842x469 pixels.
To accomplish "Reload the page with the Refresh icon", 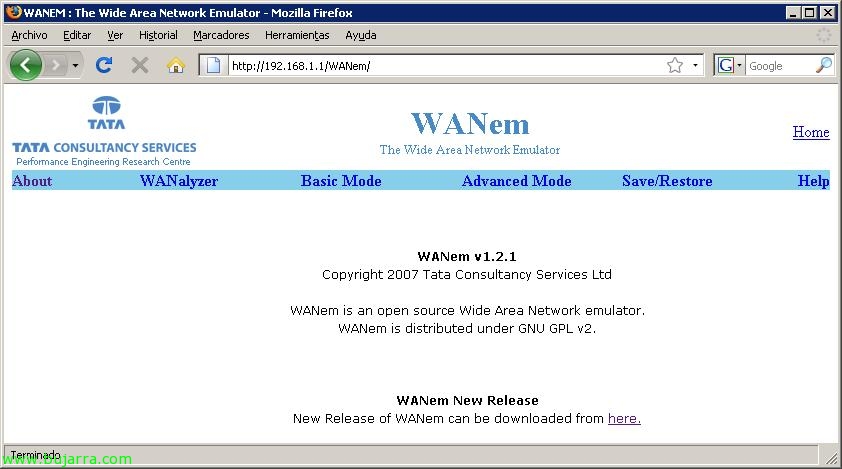I will [x=104, y=66].
